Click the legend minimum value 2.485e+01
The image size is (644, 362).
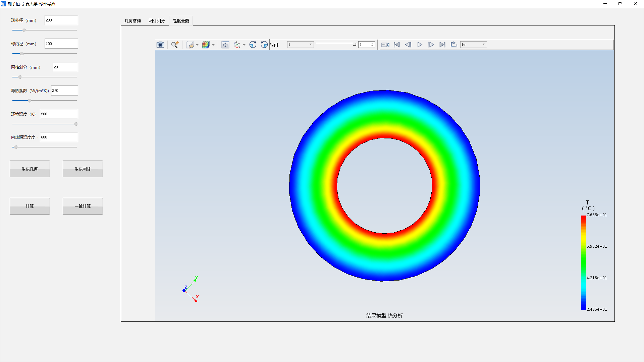[x=597, y=309]
